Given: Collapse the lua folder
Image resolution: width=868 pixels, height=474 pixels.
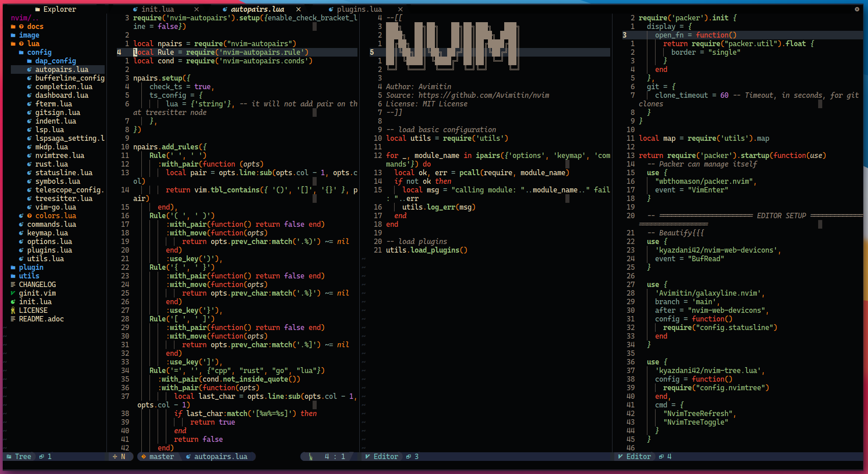Looking at the screenshot, I should [x=33, y=43].
